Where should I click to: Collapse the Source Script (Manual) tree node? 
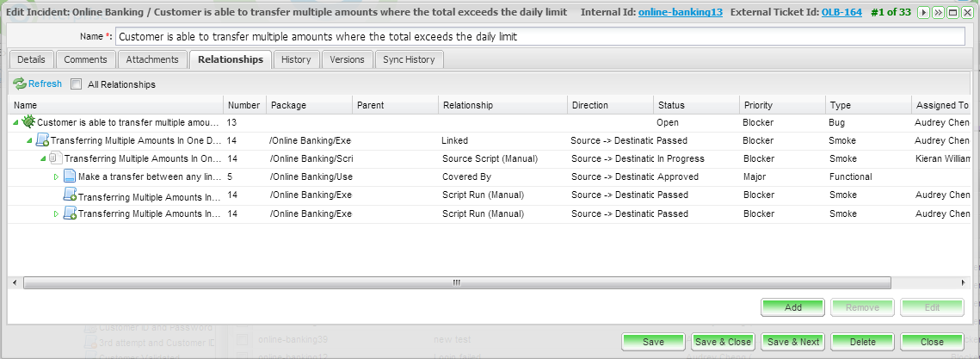click(43, 159)
